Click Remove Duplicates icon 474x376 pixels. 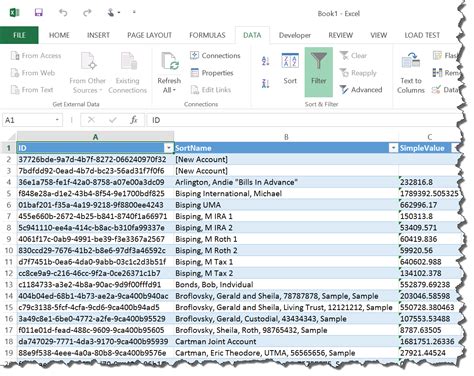[437, 72]
